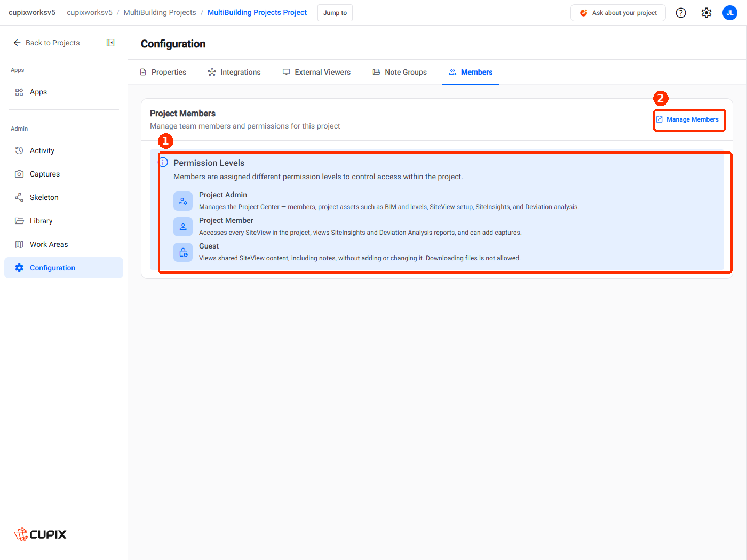The width and height of the screenshot is (747, 560).
Task: Open Library in the sidebar
Action: pos(63,221)
